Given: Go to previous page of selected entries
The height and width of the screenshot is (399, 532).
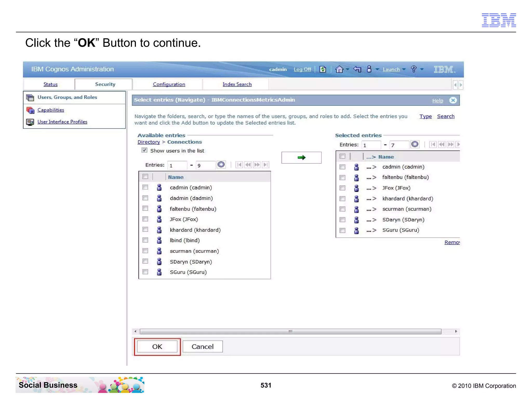Looking at the screenshot, I should [442, 144].
